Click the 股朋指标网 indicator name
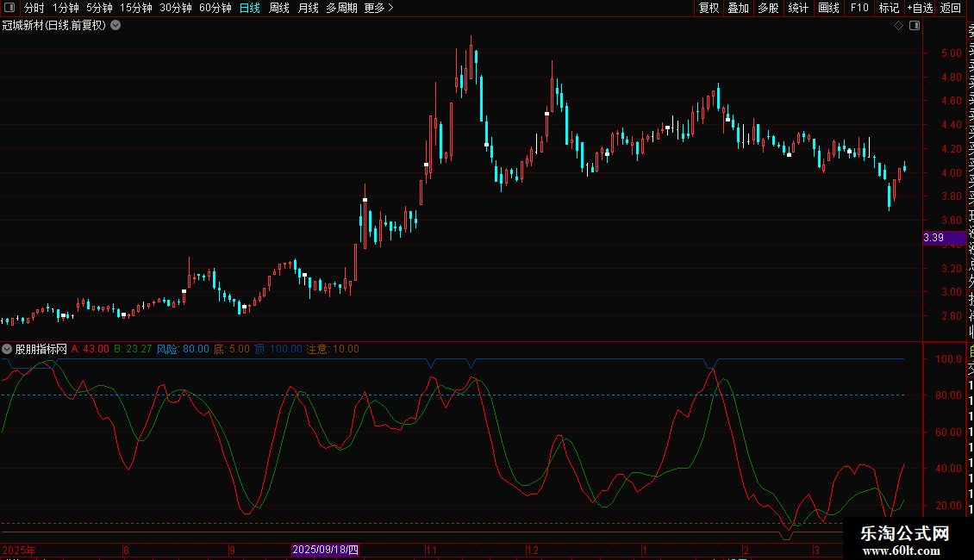This screenshot has height=560, width=974. click(41, 349)
